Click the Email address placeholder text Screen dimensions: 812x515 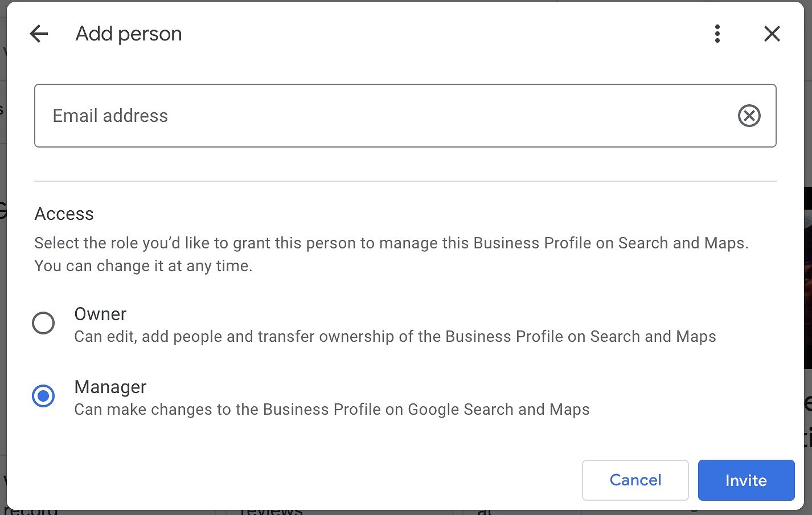[110, 116]
